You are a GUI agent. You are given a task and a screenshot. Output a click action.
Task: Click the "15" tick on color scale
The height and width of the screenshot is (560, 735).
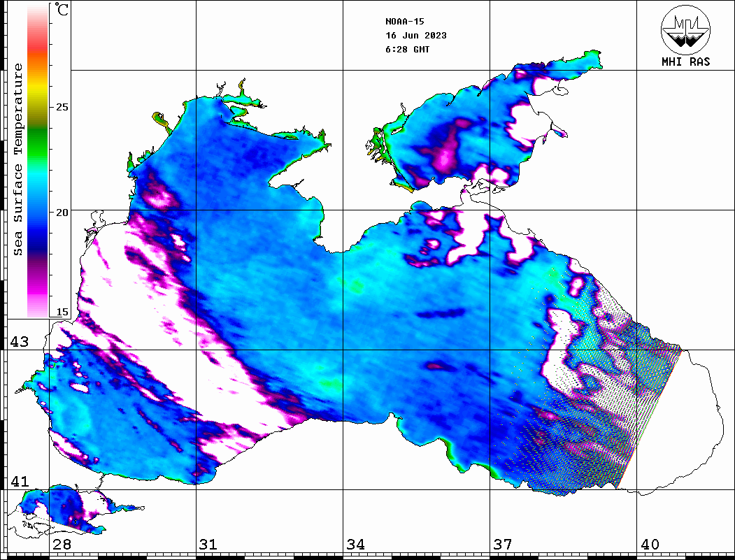(62, 312)
